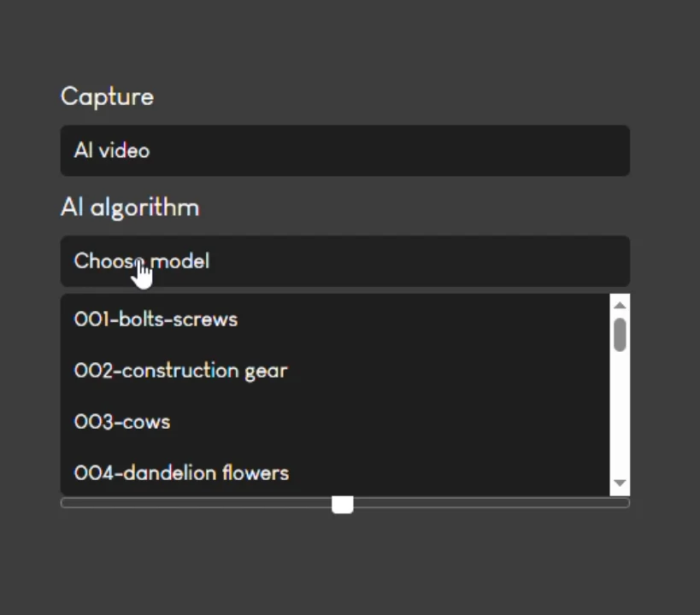Click the Capture section heading
This screenshot has height=615, width=700.
click(x=106, y=97)
